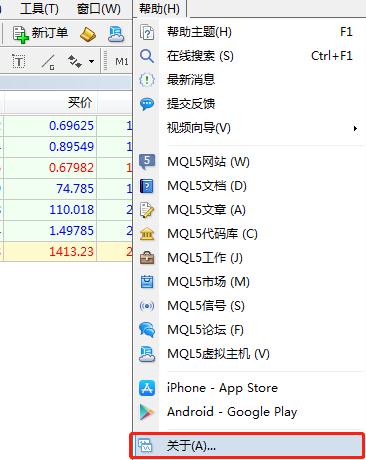366x460 pixels.
Task: Click the blue book icon for MQL5文档
Action: click(147, 186)
